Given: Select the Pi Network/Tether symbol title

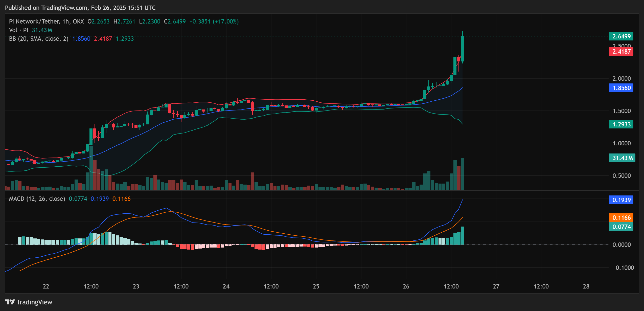Looking at the screenshot, I should [34, 21].
